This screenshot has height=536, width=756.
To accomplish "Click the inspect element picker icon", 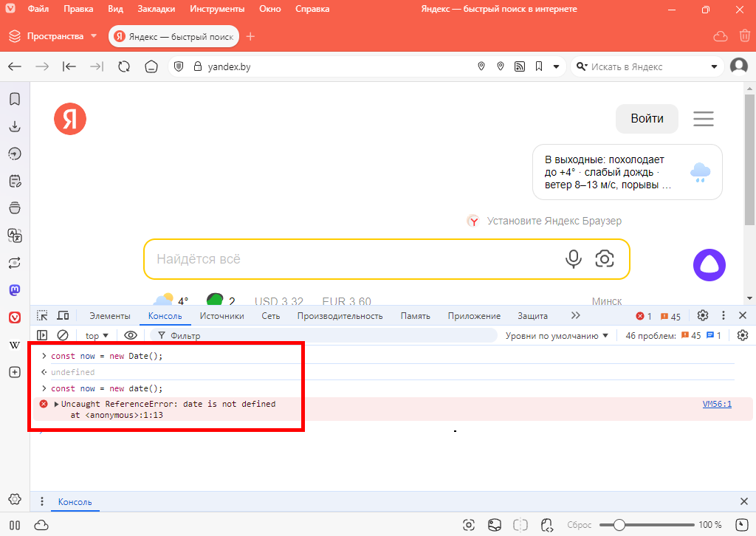I will pyautogui.click(x=43, y=316).
